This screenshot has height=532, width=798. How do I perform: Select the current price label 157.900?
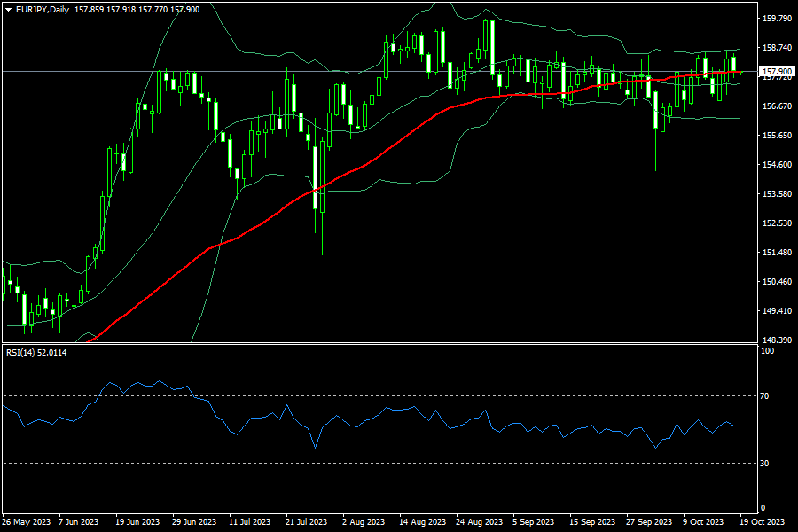point(777,71)
